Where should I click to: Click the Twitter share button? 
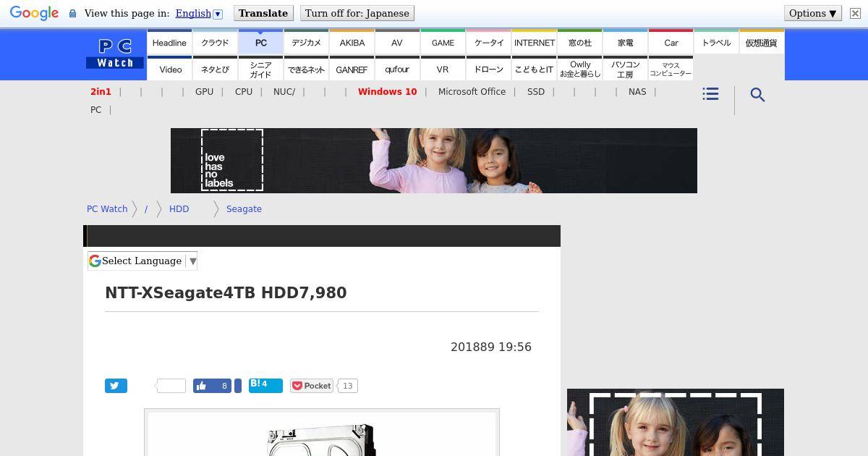[x=116, y=386]
